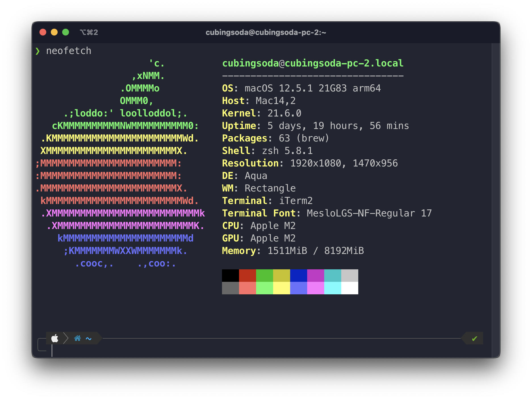Click the CPU value Apple M2
The image size is (532, 400).
pyautogui.click(x=273, y=226)
